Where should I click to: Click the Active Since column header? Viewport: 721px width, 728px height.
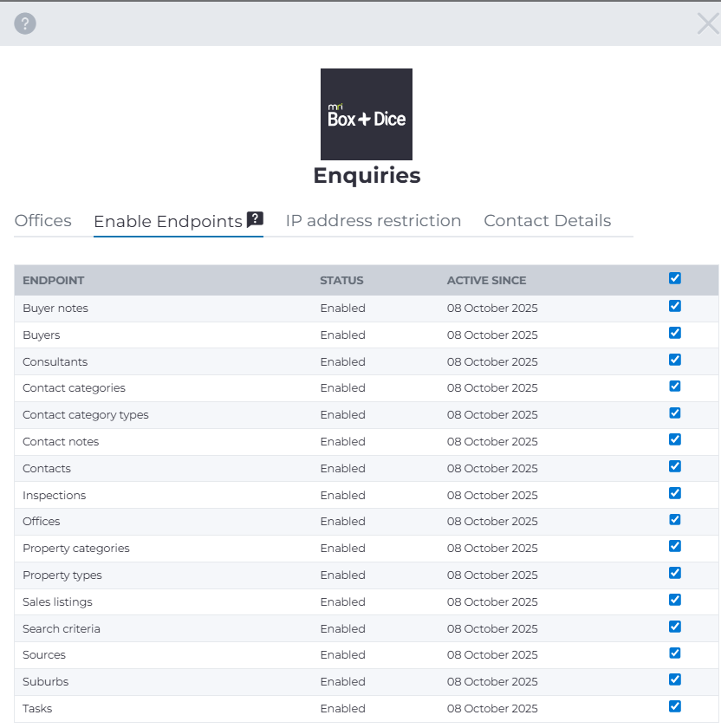[486, 281]
